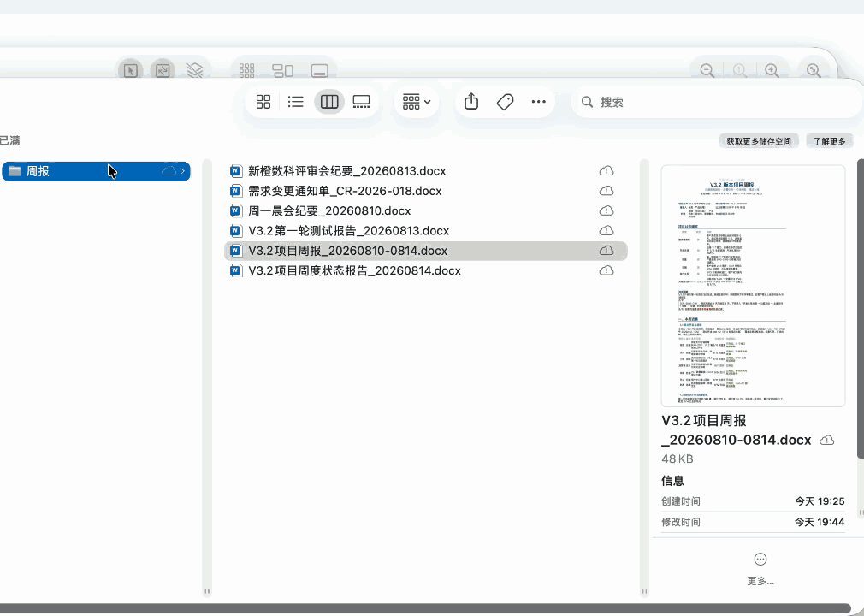
Task: Click cloud icon next to preview file name
Action: [x=827, y=441]
